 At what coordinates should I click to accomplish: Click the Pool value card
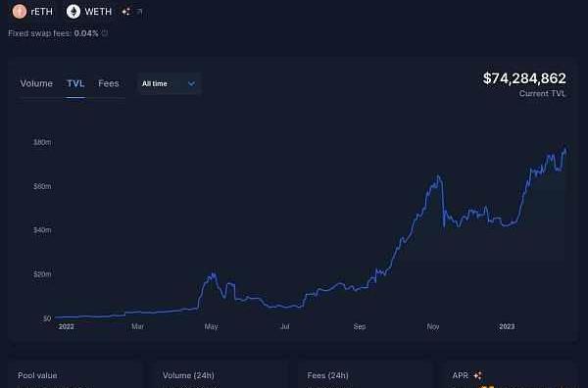76,375
